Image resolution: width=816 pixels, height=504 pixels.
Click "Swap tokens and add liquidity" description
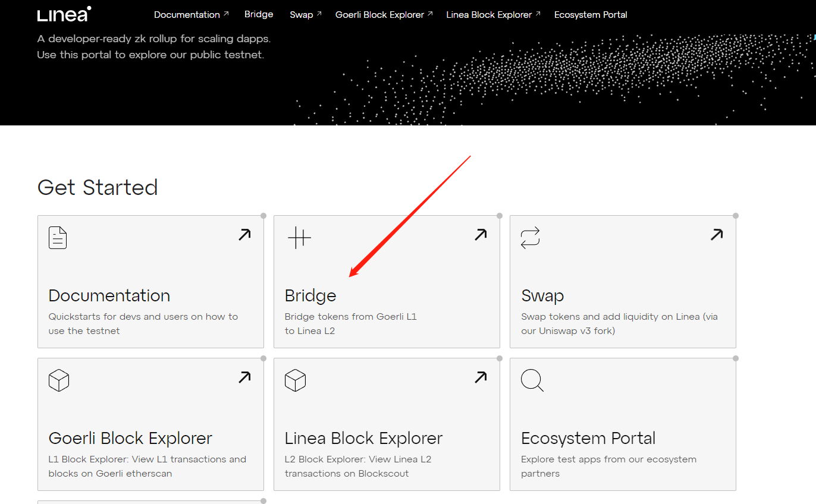(619, 324)
